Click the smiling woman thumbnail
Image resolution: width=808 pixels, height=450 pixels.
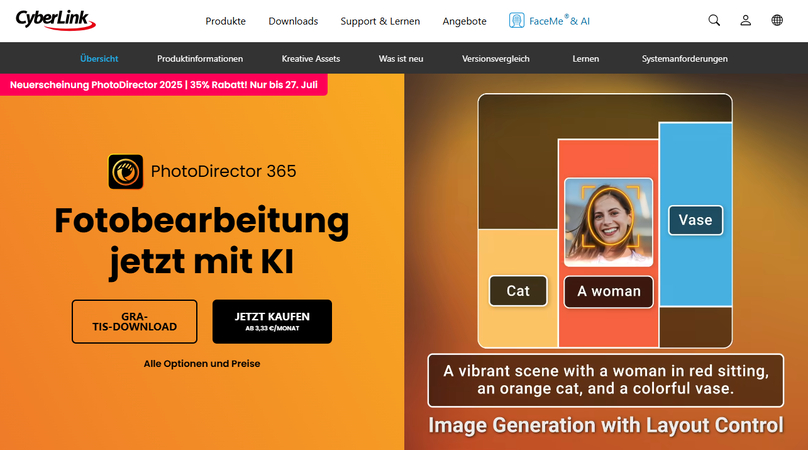pyautogui.click(x=609, y=222)
